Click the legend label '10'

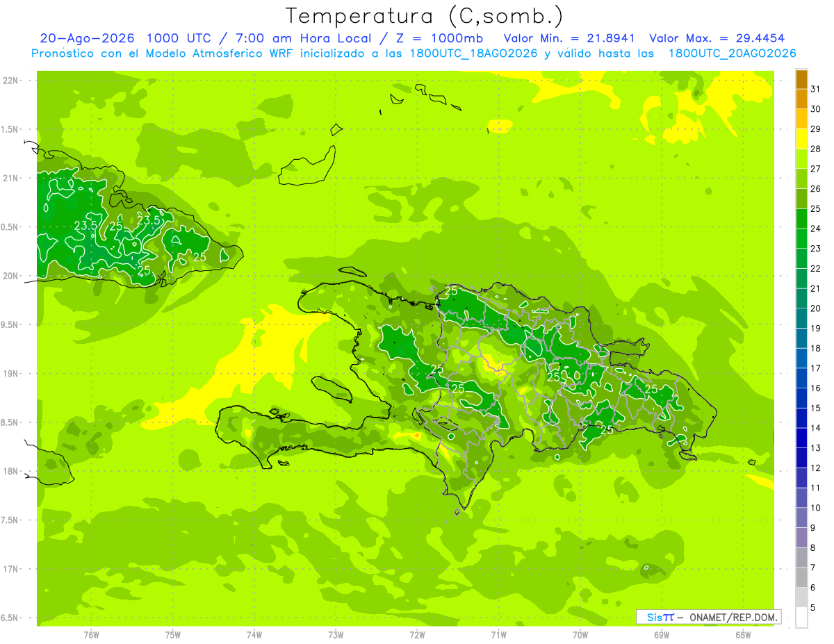[x=816, y=508]
